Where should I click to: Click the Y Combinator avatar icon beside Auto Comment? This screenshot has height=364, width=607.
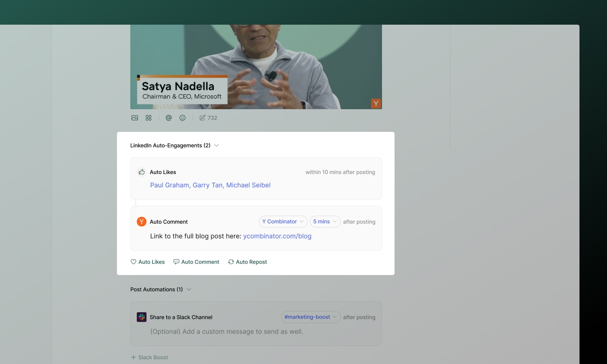141,222
